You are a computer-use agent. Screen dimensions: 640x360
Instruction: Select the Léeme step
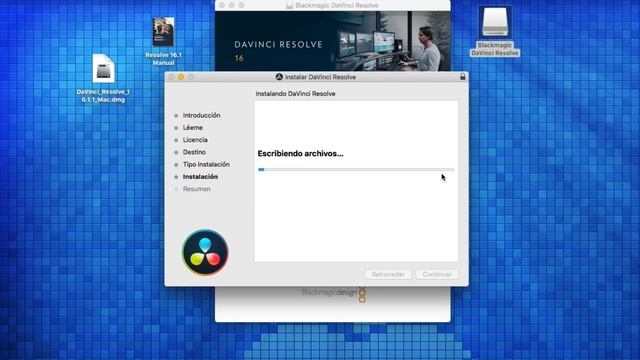pyautogui.click(x=193, y=128)
